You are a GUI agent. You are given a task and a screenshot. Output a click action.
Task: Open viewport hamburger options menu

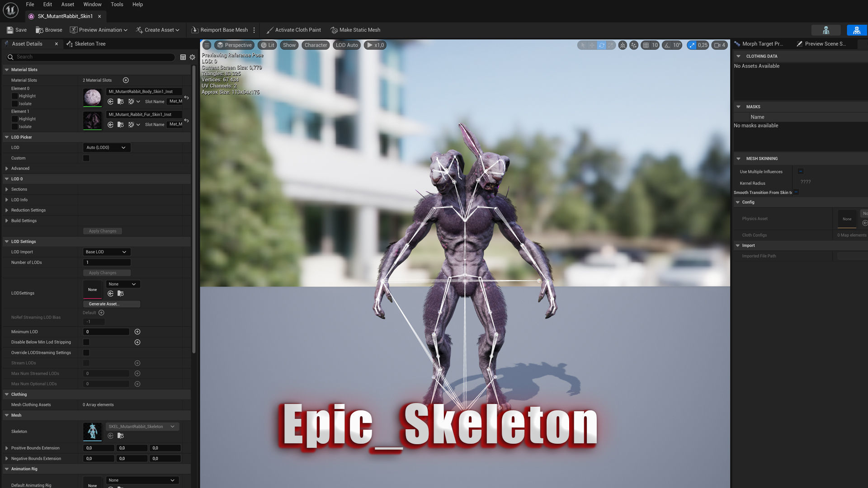(207, 45)
